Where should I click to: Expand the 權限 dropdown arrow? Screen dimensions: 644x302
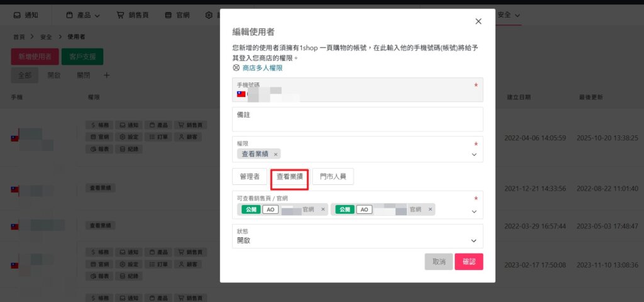[x=474, y=154]
